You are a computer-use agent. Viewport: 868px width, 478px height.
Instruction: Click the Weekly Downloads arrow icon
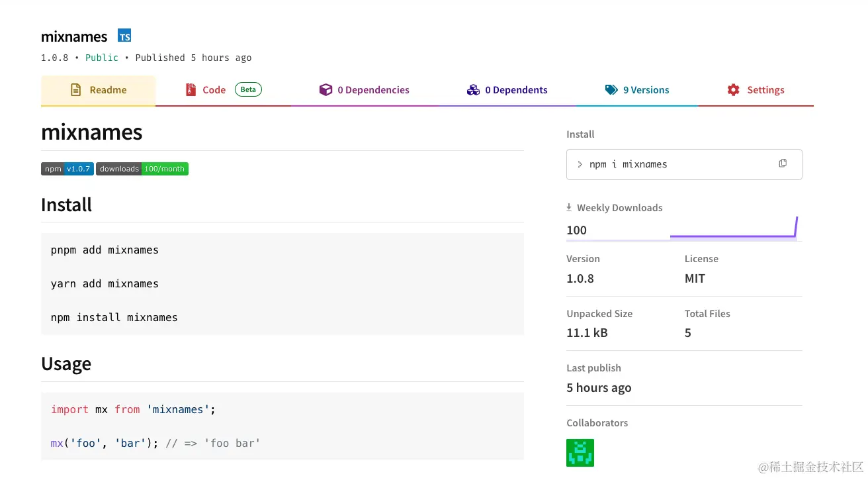tap(569, 207)
